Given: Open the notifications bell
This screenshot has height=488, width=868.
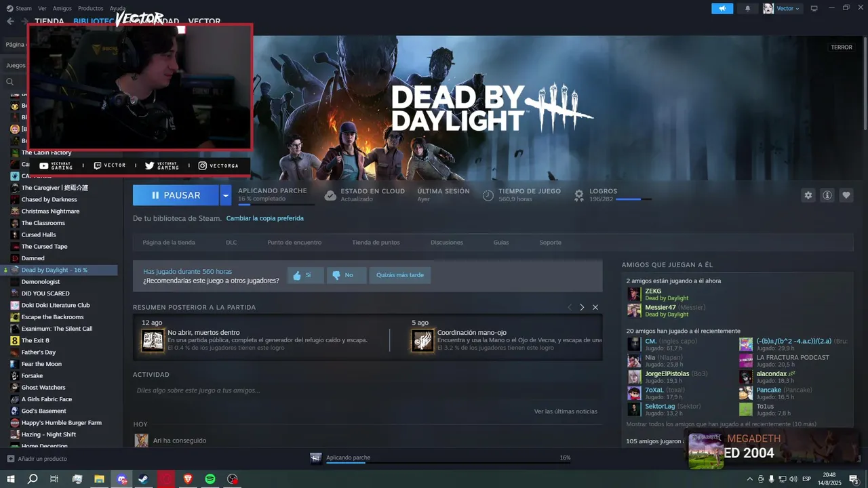Looking at the screenshot, I should [x=748, y=8].
